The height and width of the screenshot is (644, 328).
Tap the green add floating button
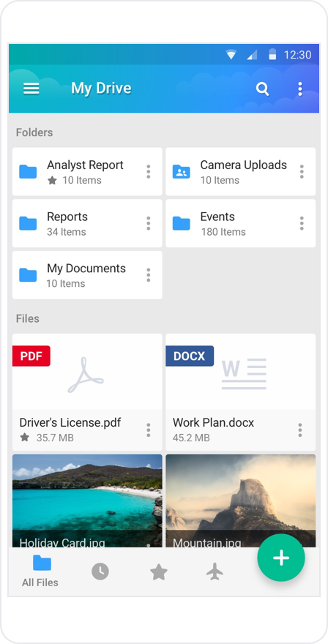(x=281, y=558)
